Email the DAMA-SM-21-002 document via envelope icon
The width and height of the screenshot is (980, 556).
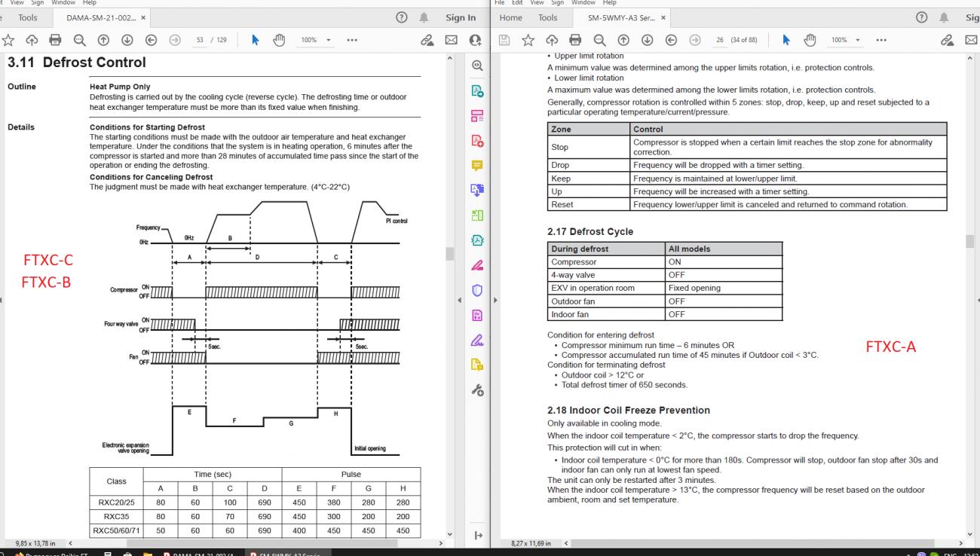(452, 40)
